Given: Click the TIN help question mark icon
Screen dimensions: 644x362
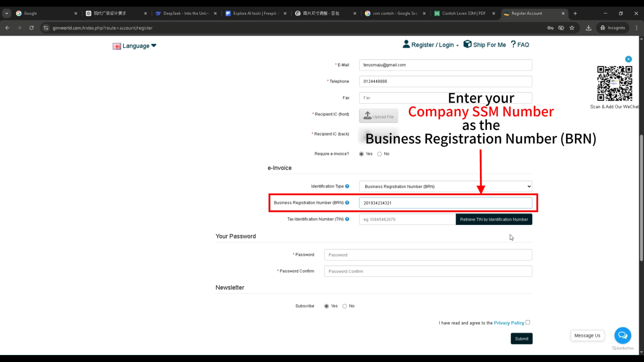Looking at the screenshot, I should 347,219.
